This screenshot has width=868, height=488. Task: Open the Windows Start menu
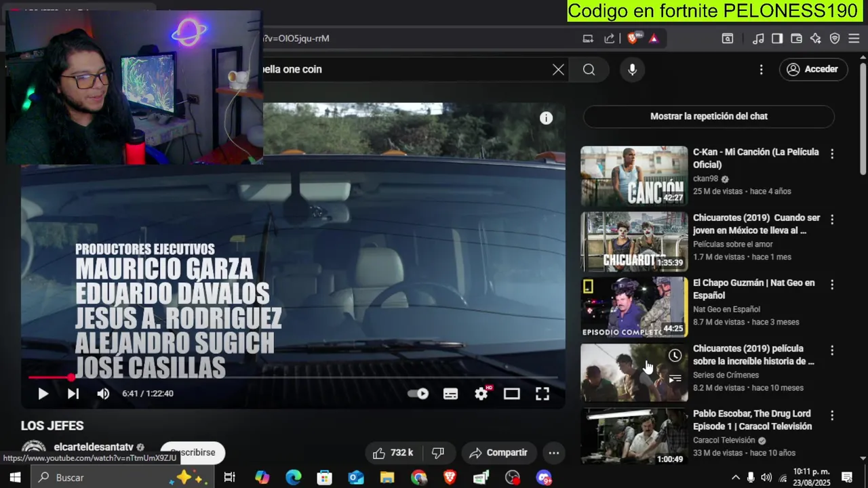(15, 478)
